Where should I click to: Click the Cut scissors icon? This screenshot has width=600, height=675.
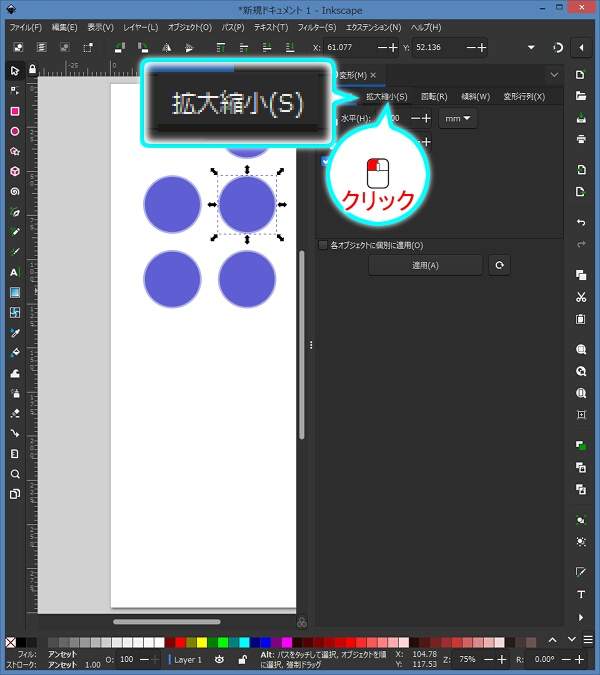tap(581, 297)
